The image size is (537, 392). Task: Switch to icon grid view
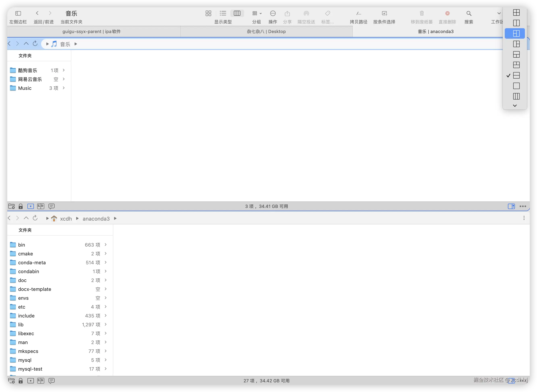click(208, 13)
